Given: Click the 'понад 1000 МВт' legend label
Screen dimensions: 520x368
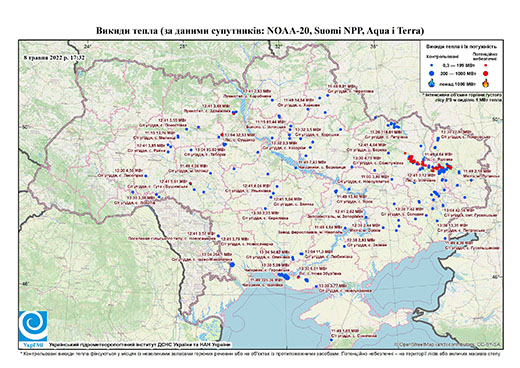Looking at the screenshot, I should click(x=459, y=83).
